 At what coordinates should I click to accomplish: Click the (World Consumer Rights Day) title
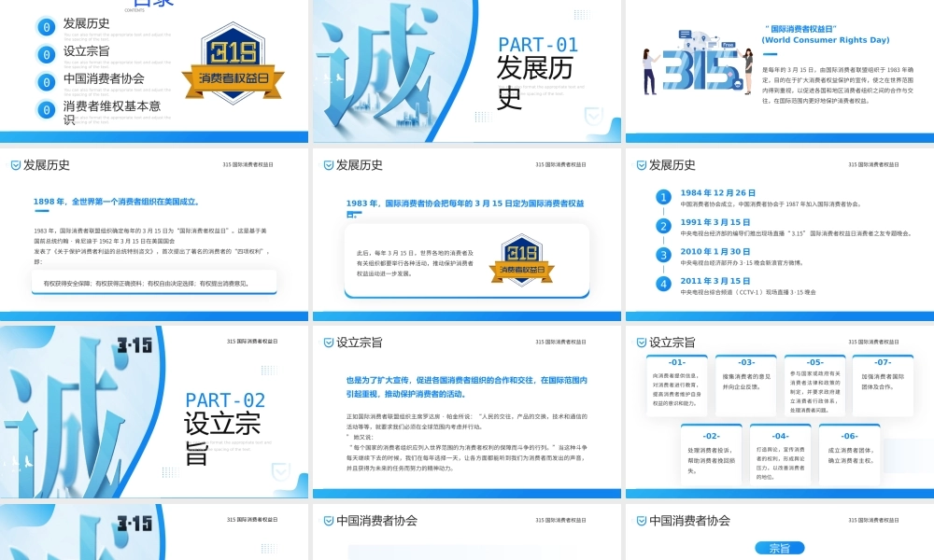coord(825,40)
